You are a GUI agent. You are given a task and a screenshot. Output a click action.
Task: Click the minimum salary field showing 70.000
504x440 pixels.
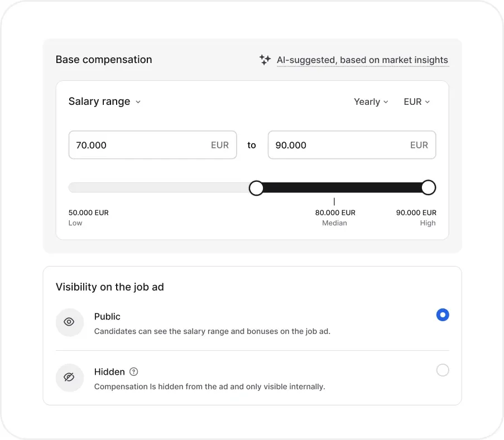pos(153,145)
